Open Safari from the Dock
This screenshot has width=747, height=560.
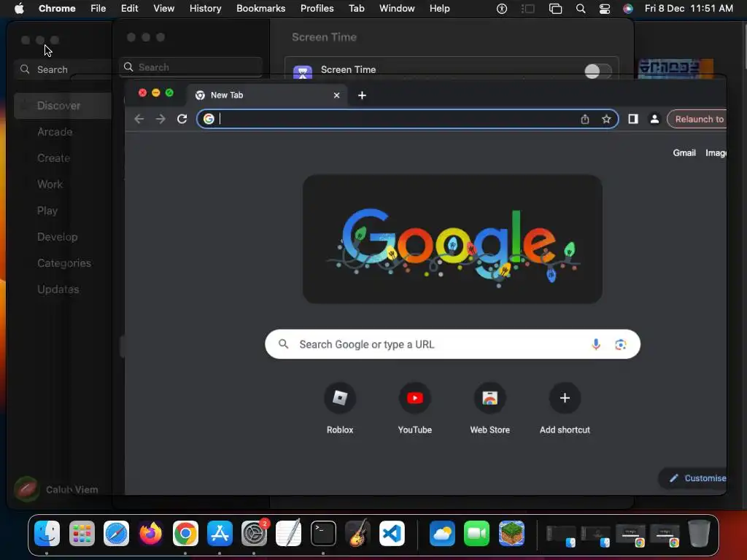(116, 533)
